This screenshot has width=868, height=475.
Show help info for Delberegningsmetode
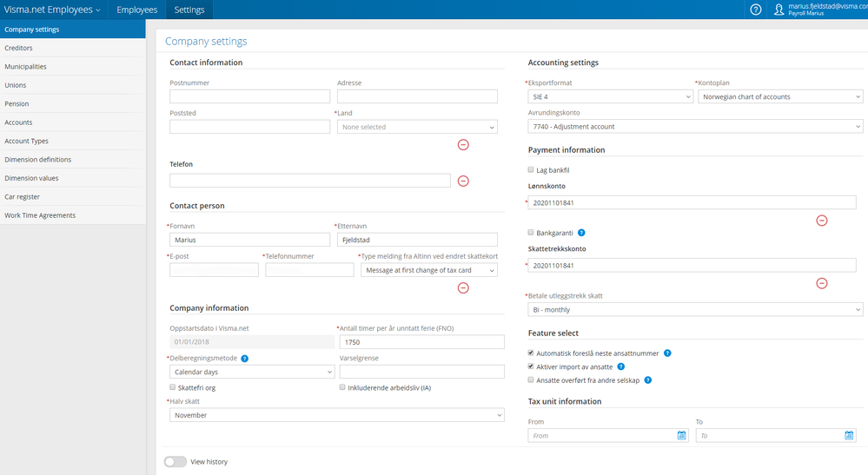click(245, 359)
